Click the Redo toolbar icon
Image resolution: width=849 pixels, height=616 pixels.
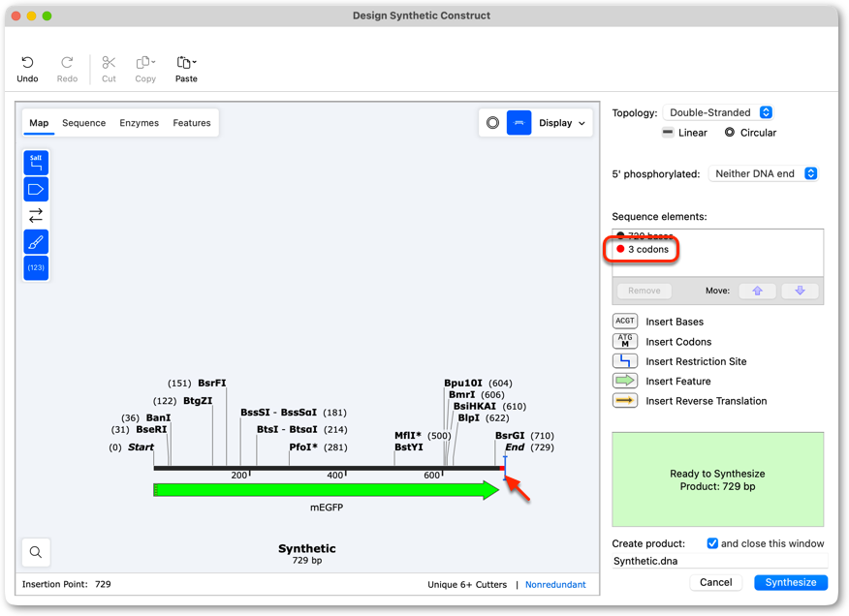(67, 63)
